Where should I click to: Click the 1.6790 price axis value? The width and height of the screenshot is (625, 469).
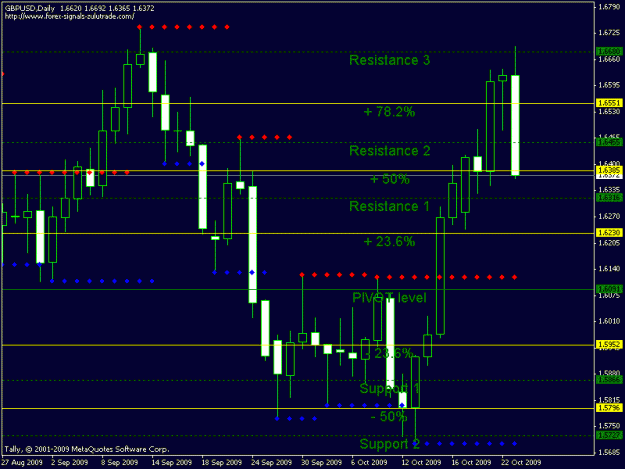(610, 7)
